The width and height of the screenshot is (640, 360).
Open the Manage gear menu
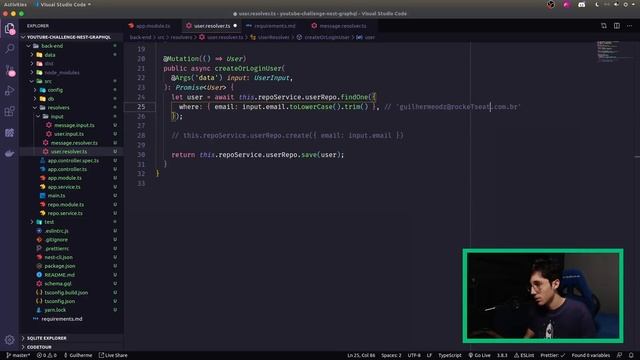pyautogui.click(x=9, y=340)
